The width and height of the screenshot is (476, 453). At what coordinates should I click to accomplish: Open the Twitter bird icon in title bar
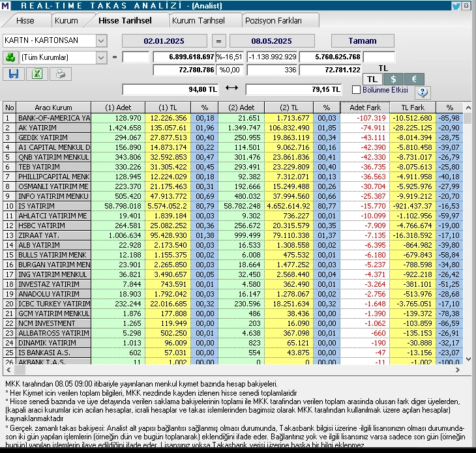pyautogui.click(x=456, y=6)
